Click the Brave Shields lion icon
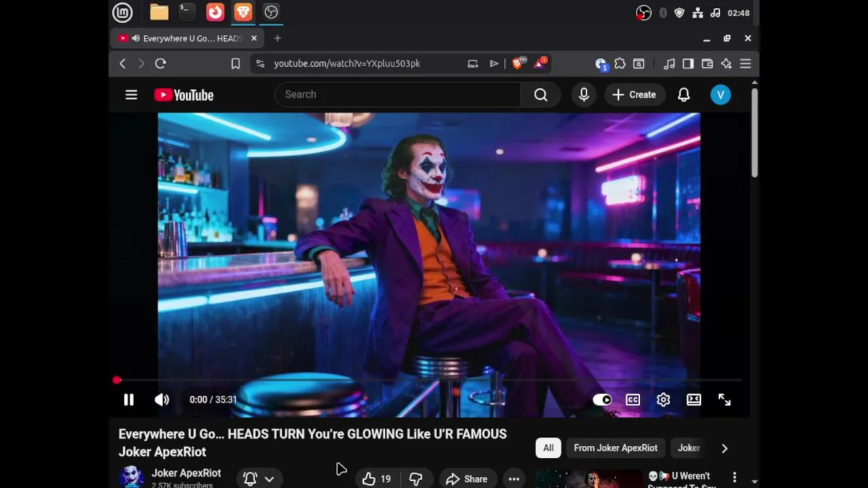Viewport: 868px width, 488px height. [517, 63]
